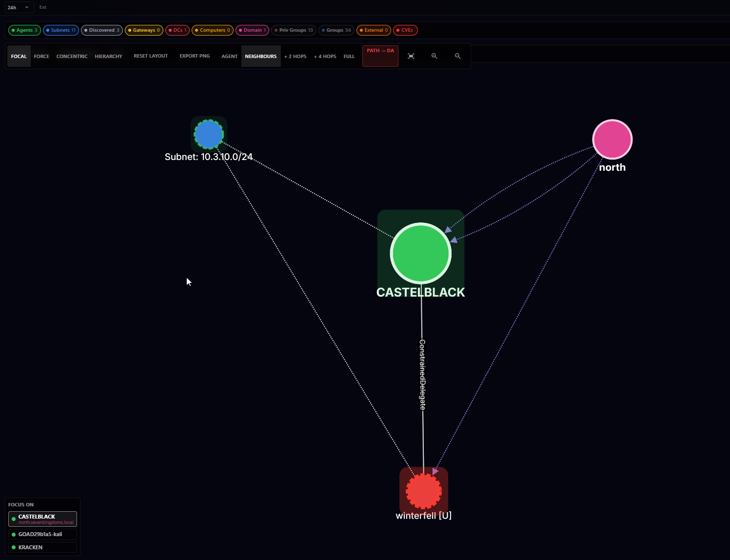Switch to CONCENTRIC layout
Viewport: 730px width, 560px height.
coord(72,56)
